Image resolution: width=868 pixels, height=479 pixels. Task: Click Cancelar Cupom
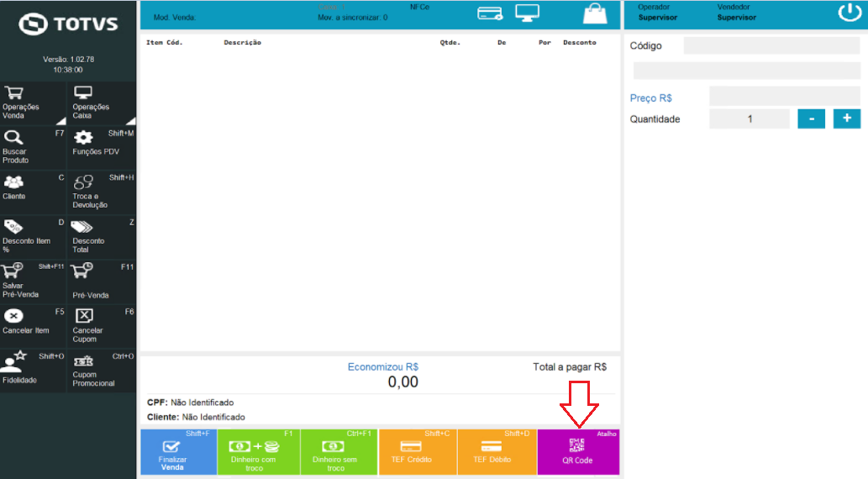tap(102, 326)
